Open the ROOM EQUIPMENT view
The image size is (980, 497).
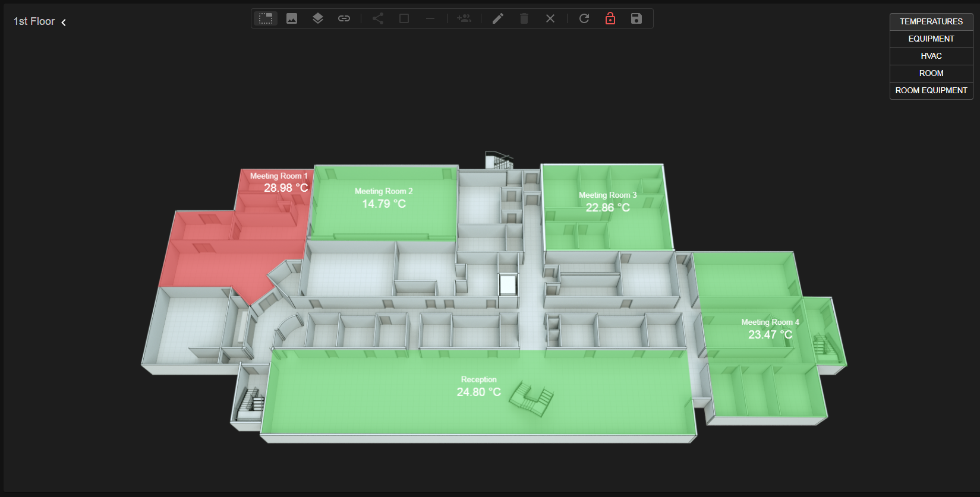[x=931, y=90]
